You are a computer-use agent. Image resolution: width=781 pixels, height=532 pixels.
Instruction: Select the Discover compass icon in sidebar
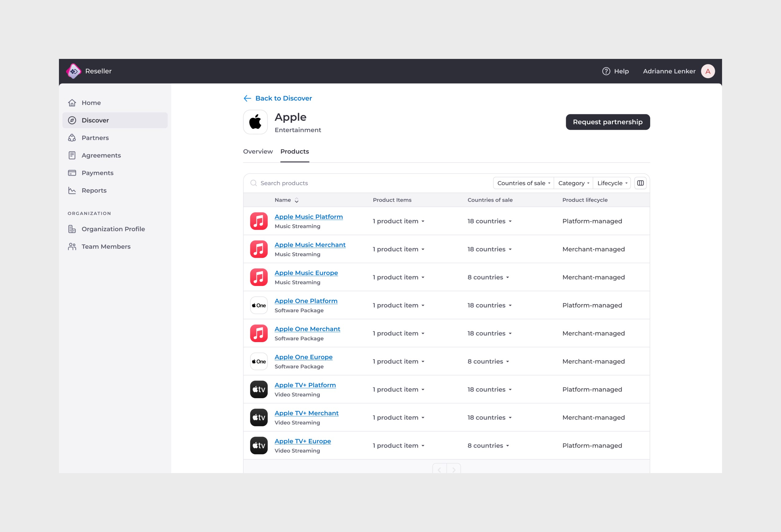[72, 120]
